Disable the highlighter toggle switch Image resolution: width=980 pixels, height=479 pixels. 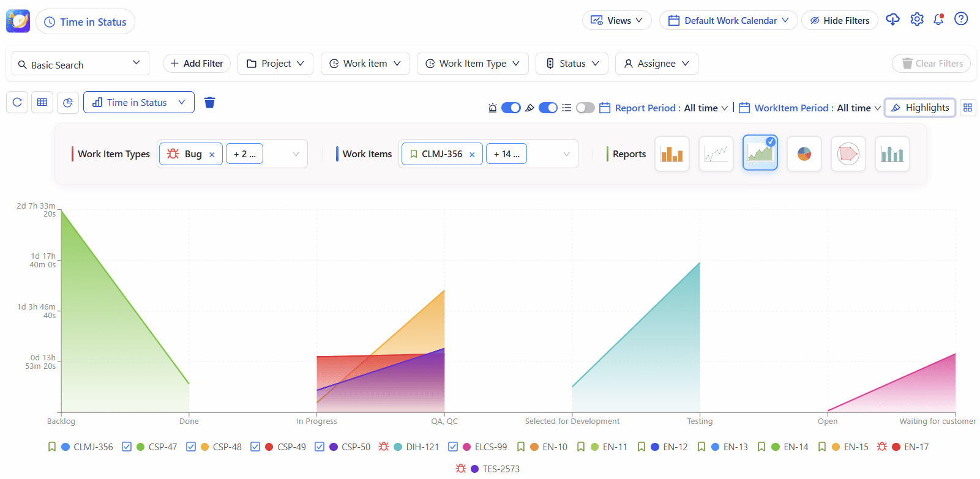pos(548,108)
